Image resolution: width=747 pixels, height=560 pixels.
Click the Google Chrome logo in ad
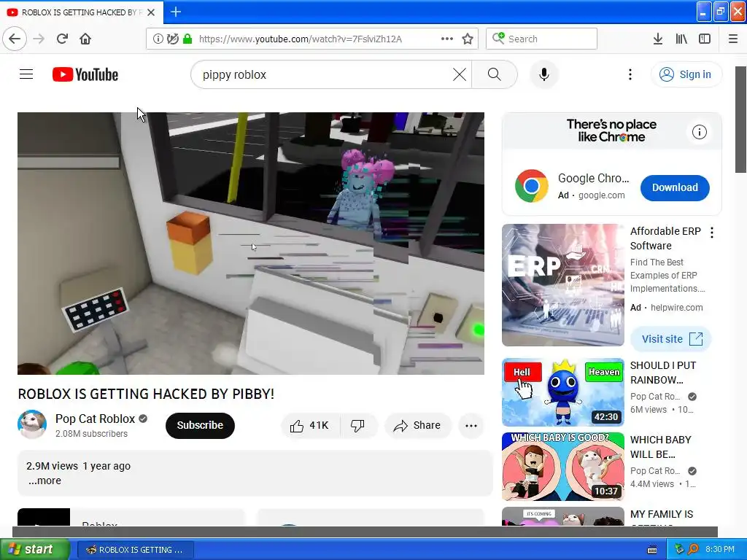532,186
